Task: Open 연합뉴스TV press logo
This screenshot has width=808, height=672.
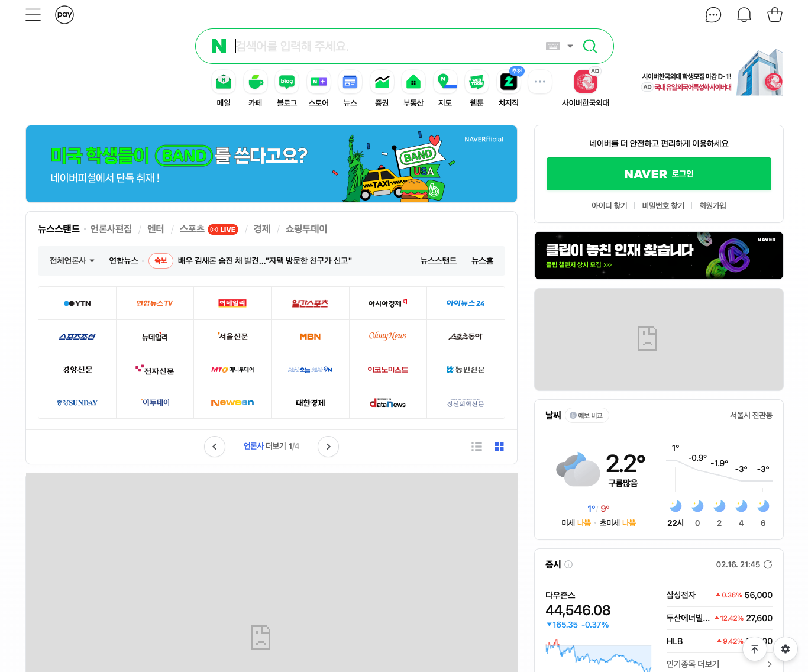Action: 155,303
